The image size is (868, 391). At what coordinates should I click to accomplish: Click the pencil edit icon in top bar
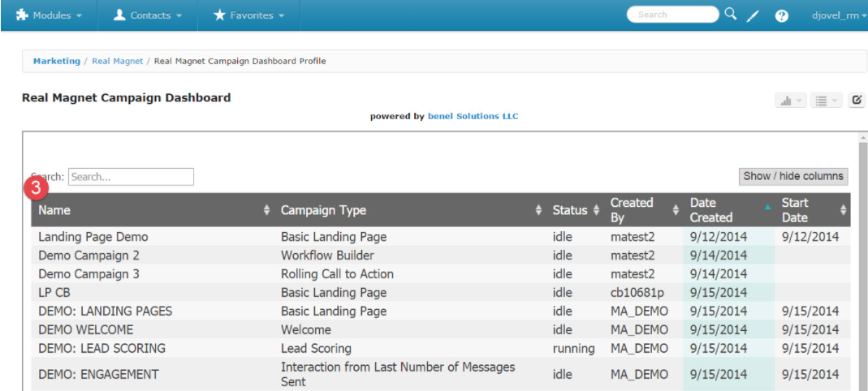click(x=752, y=16)
